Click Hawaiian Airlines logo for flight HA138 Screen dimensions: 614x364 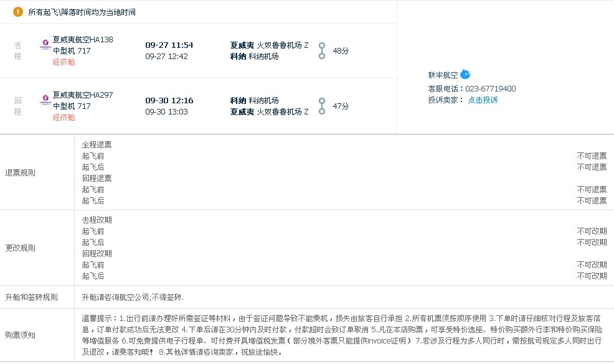(x=45, y=45)
